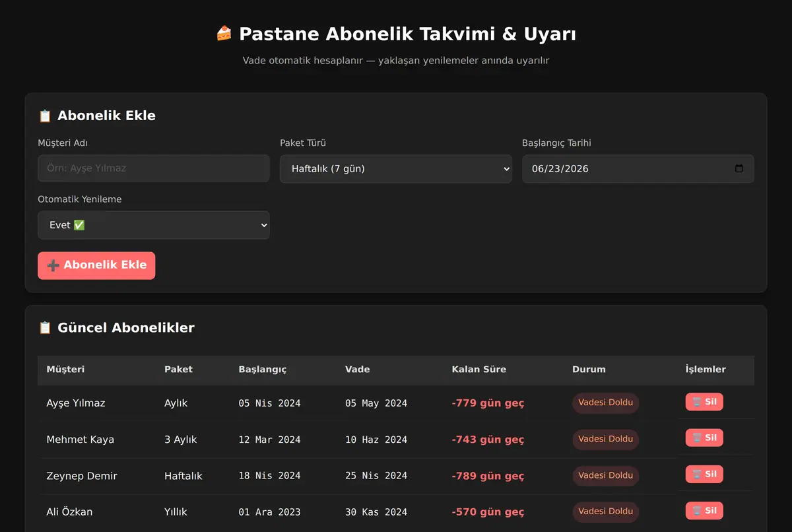
Task: Click the İşlemler column header
Action: pos(706,370)
